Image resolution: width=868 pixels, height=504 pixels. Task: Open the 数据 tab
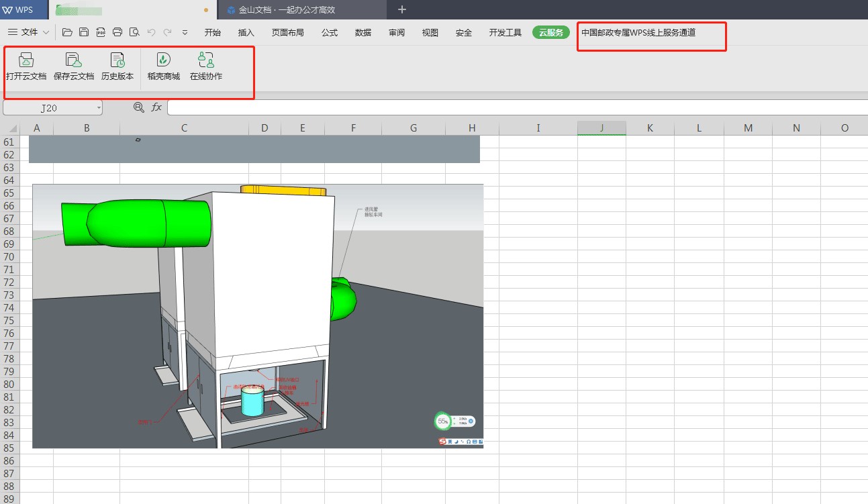coord(363,32)
